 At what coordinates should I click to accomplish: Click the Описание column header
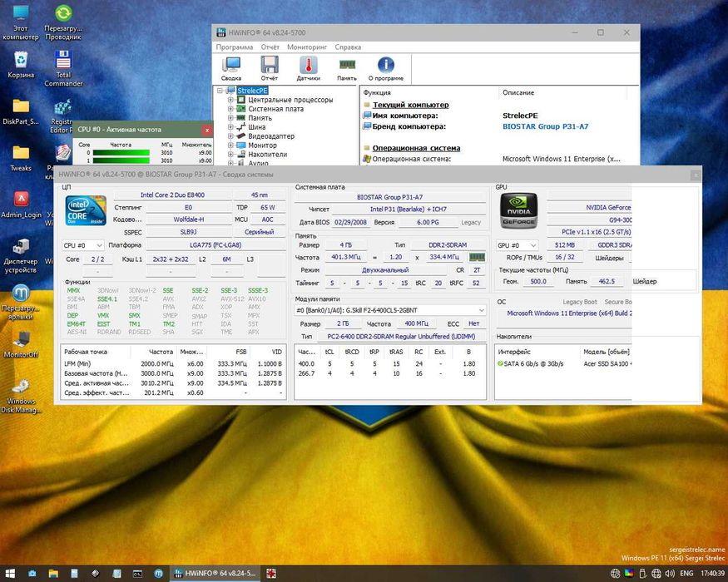pos(518,92)
